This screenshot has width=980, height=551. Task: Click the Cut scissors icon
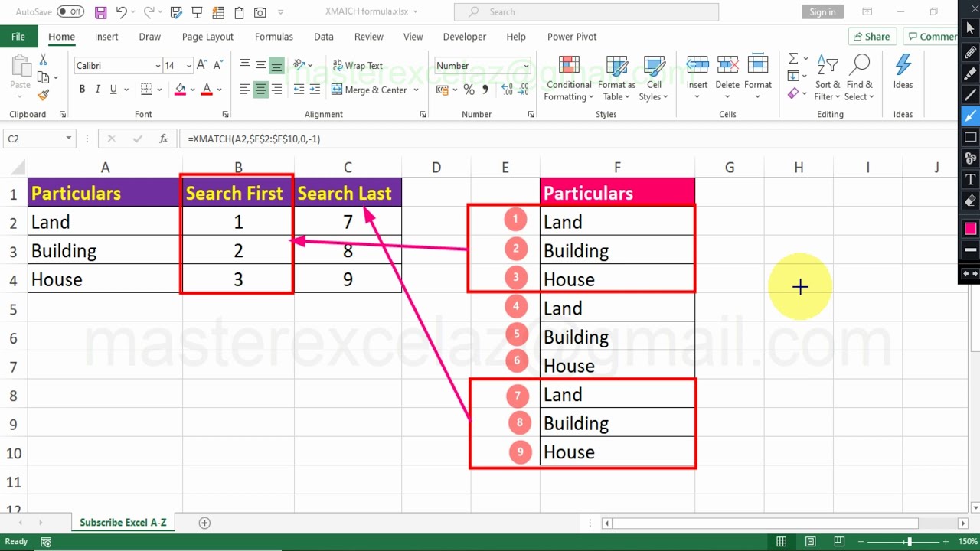pyautogui.click(x=43, y=60)
